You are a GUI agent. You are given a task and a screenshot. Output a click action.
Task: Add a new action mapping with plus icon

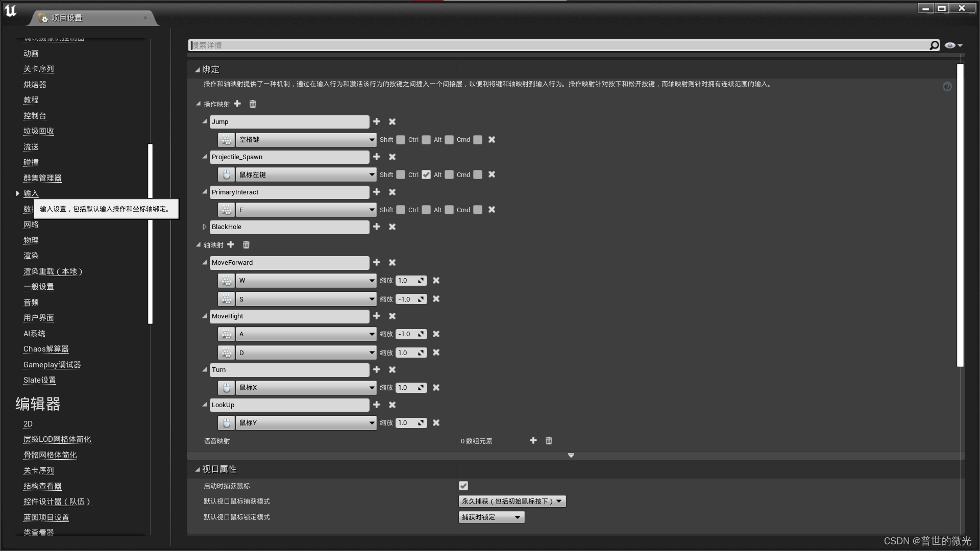tap(237, 104)
